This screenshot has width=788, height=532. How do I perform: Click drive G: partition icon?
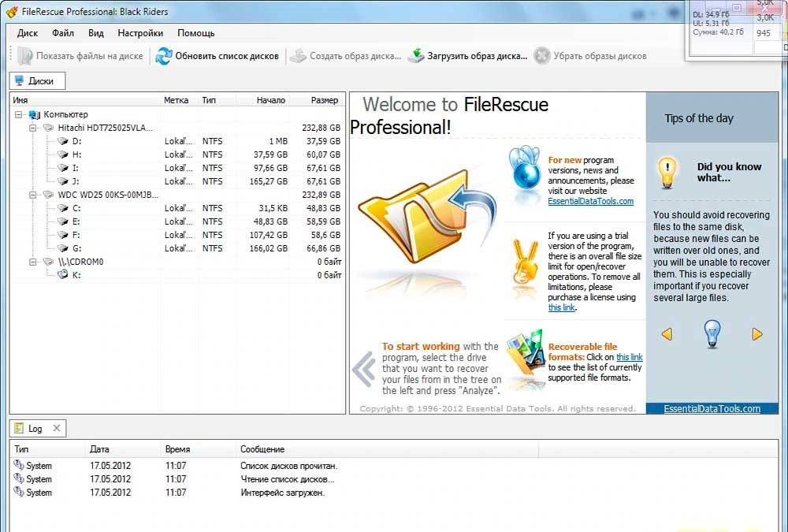(x=63, y=248)
